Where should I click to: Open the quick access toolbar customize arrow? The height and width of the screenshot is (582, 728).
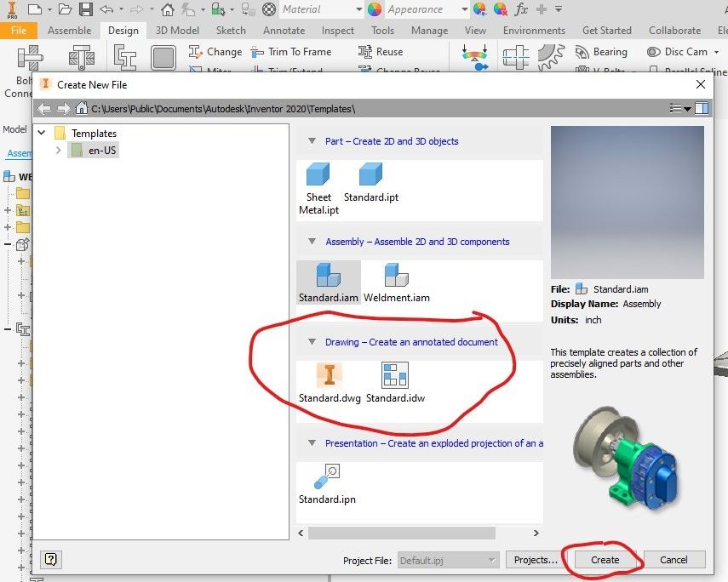pos(559,9)
